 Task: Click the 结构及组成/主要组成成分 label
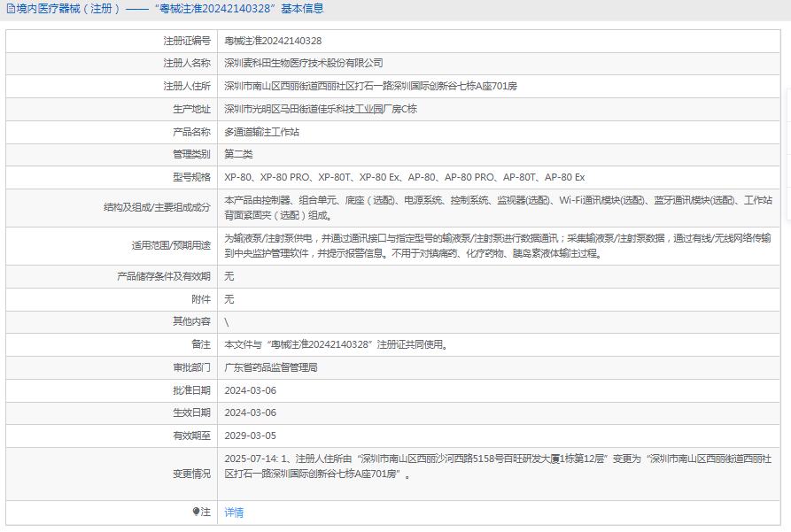[x=157, y=207]
